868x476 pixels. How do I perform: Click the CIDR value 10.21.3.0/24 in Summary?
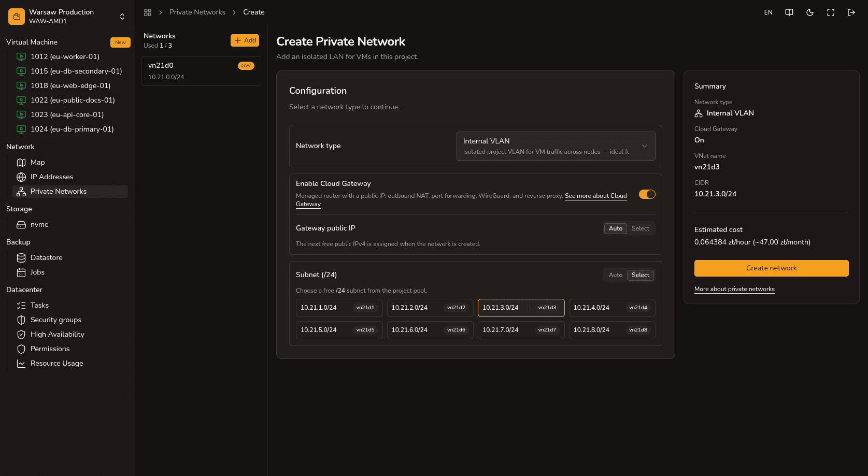715,194
